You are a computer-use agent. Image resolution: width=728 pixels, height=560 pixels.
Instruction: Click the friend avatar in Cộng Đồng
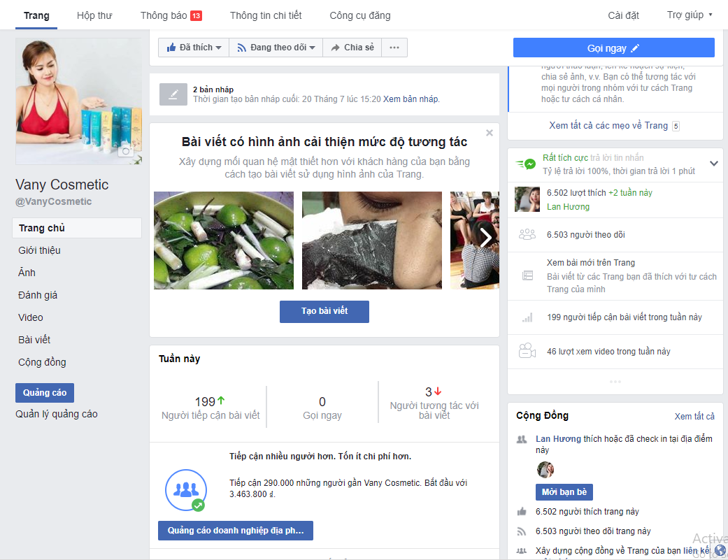tap(545, 470)
